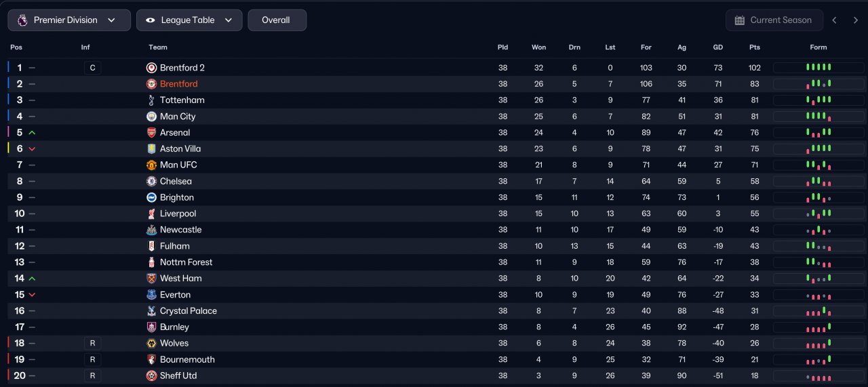Open the highlighted Brentford team link
Viewport: 868px width, 387px height.
[x=179, y=84]
